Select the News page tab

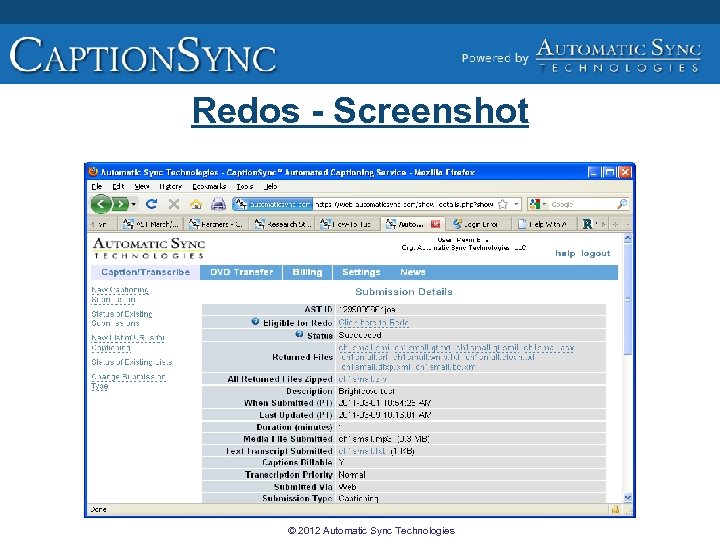412,272
